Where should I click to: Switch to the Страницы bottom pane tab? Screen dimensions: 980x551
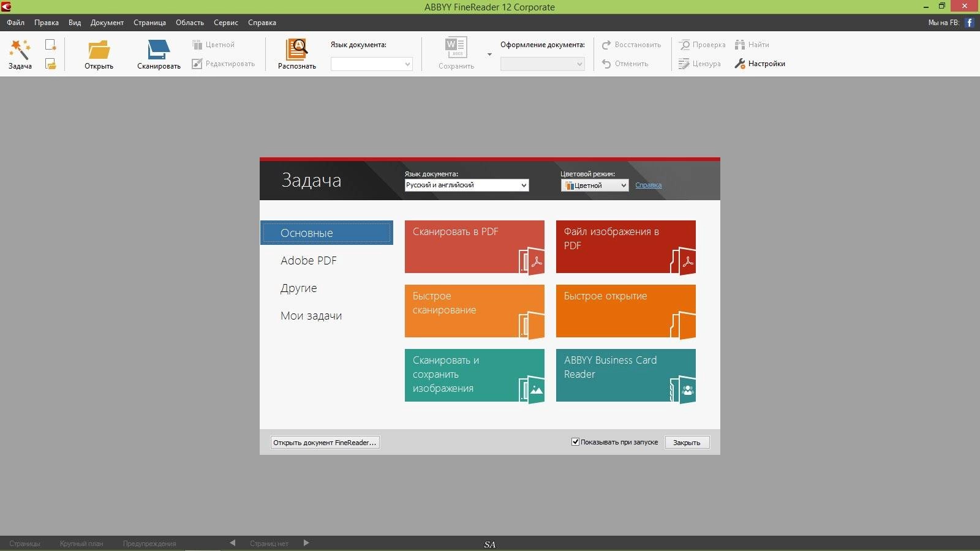click(x=24, y=543)
